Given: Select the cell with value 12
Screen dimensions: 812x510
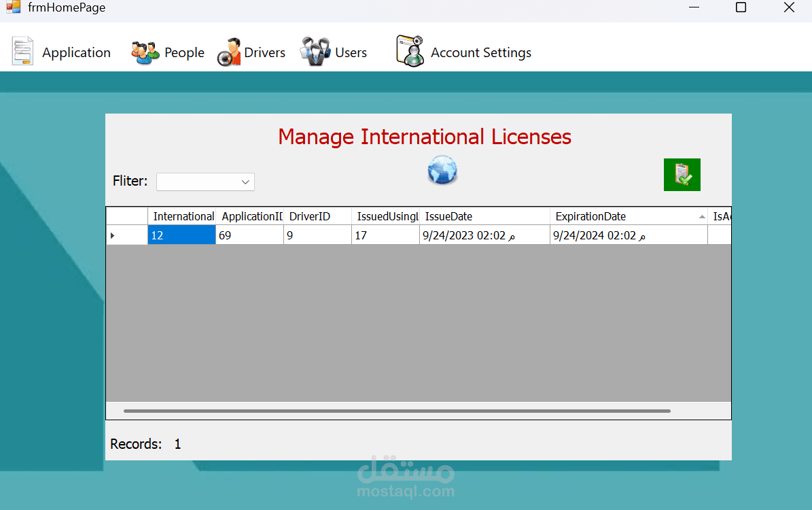Looking at the screenshot, I should 182,235.
